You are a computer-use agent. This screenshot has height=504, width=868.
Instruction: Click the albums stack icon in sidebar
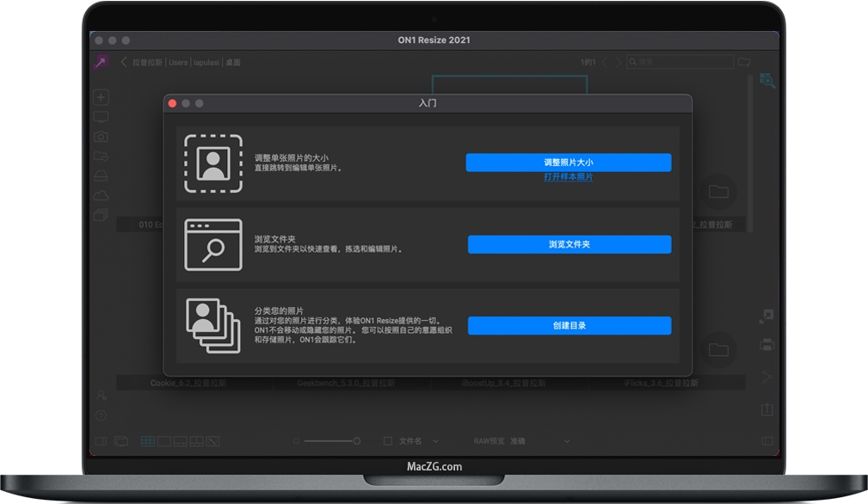point(101,215)
